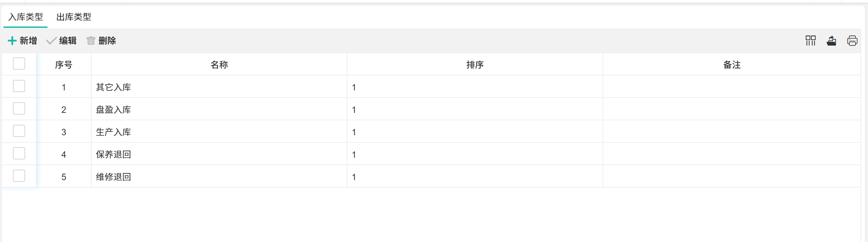Check the 保养退回 row checkbox
The image size is (868, 242).
19,154
